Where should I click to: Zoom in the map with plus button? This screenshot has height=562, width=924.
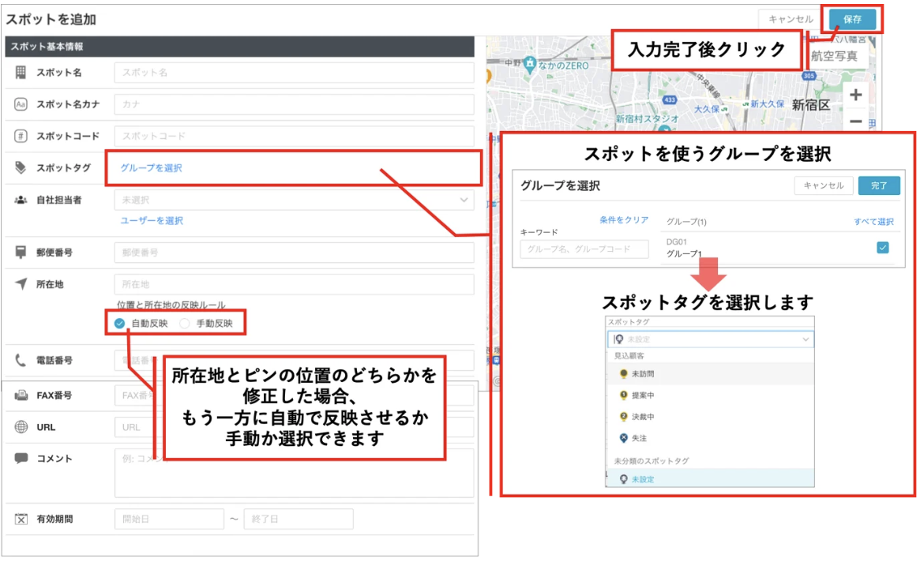855,95
